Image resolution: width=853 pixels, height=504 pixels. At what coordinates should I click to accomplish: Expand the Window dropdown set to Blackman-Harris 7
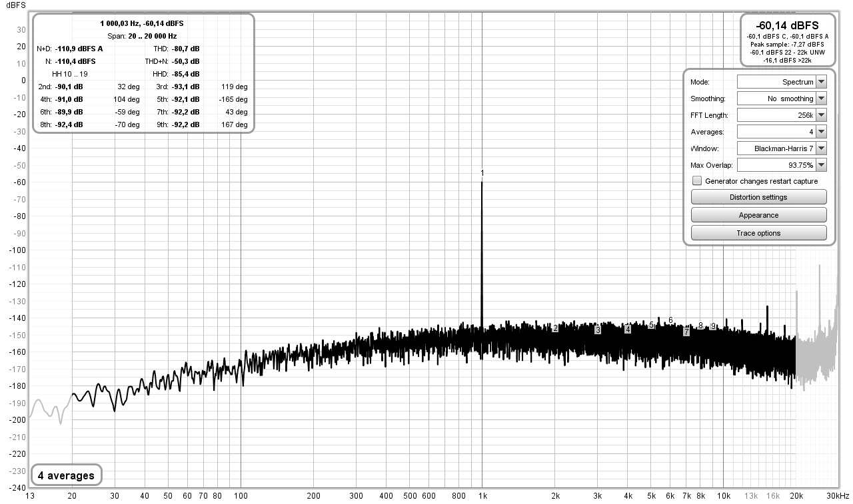click(782, 148)
